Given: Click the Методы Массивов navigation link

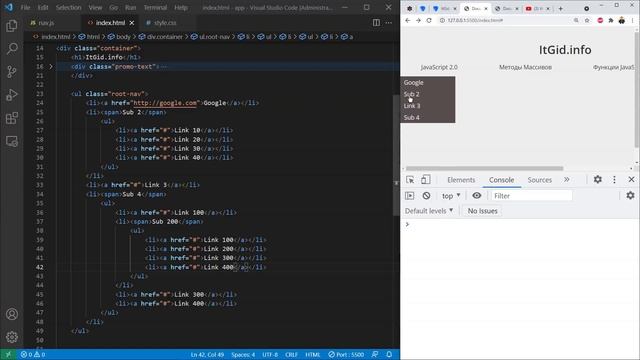Looking at the screenshot, I should (525, 67).
